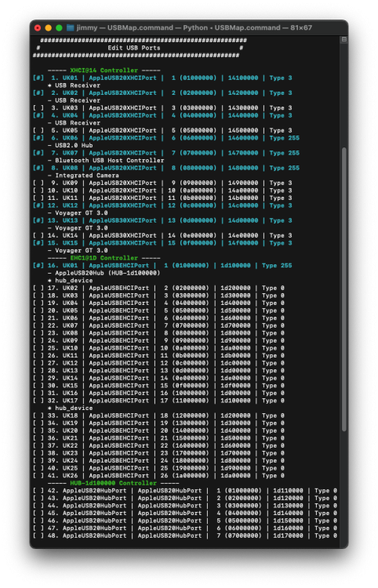Screen dimensions: 378x588
Task: Click the '[#]' mark on row '16. UK01'
Action: click(38, 266)
